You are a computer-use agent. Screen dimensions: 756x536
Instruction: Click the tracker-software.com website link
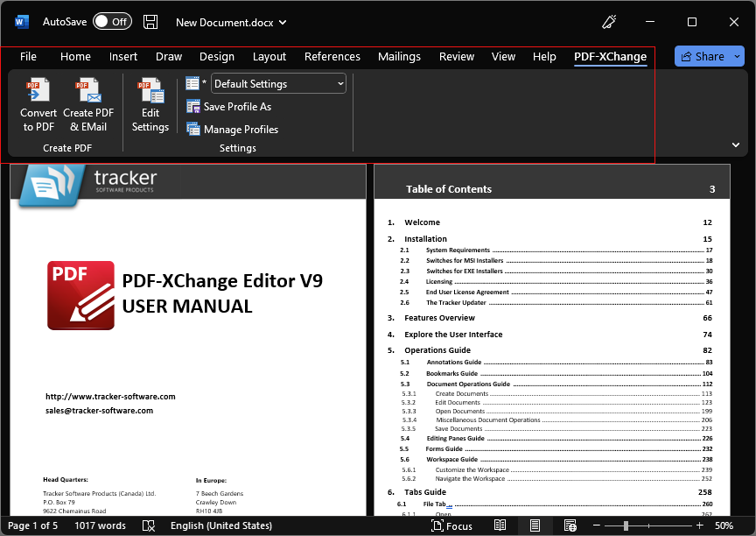[110, 397]
